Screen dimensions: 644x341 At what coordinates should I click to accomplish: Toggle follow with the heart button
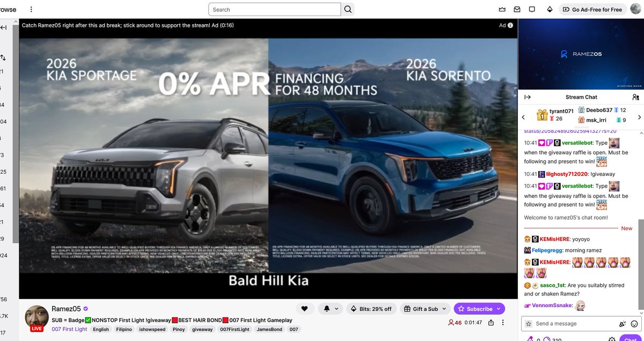(x=304, y=309)
